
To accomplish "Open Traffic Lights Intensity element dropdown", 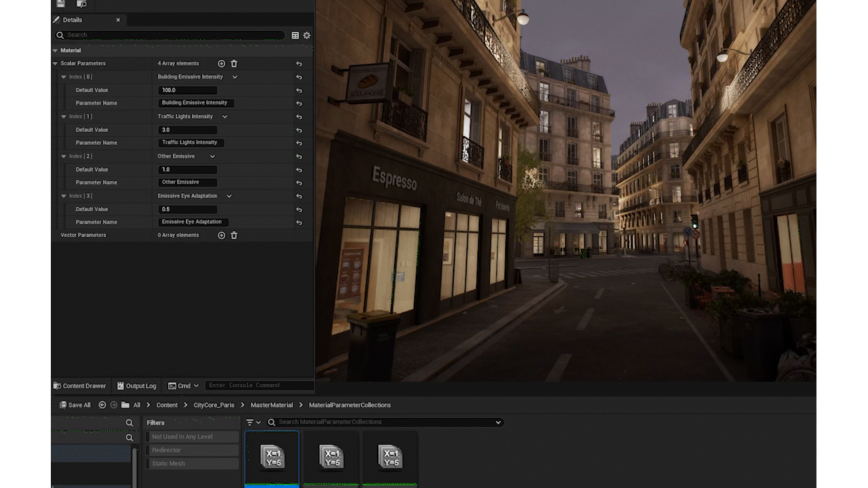I will 224,117.
